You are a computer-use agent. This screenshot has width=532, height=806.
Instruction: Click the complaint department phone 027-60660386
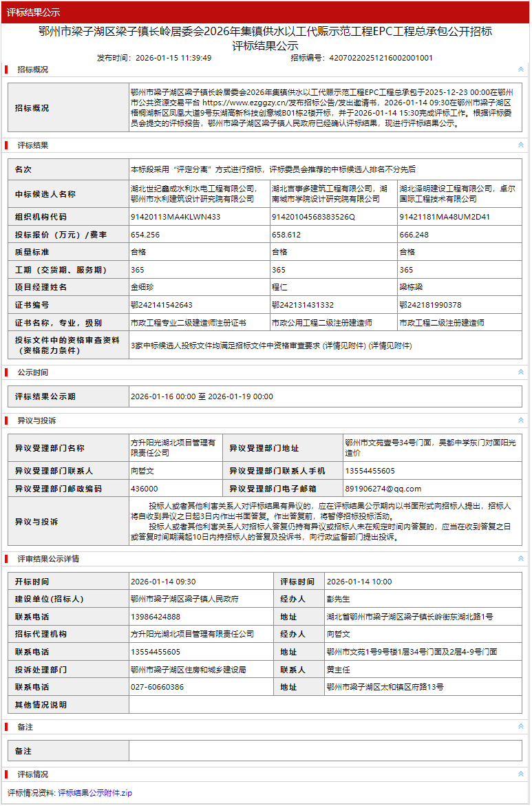pyautogui.click(x=157, y=687)
